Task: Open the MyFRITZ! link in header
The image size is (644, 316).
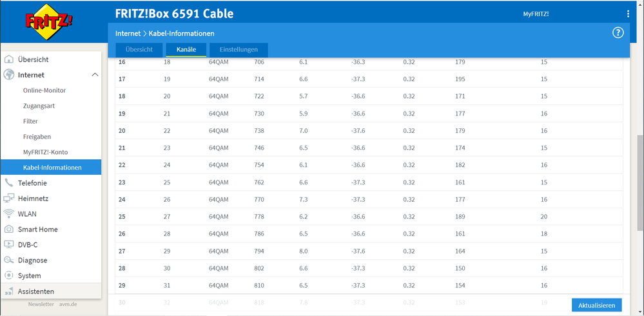Action: tap(536, 14)
